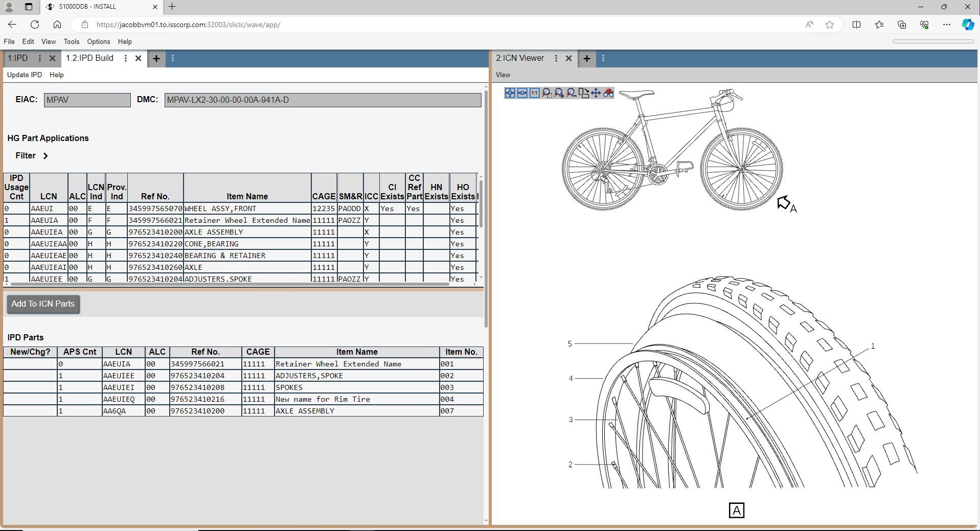The width and height of the screenshot is (980, 531).
Task: Add this page to browser favorites
Action: (830, 24)
